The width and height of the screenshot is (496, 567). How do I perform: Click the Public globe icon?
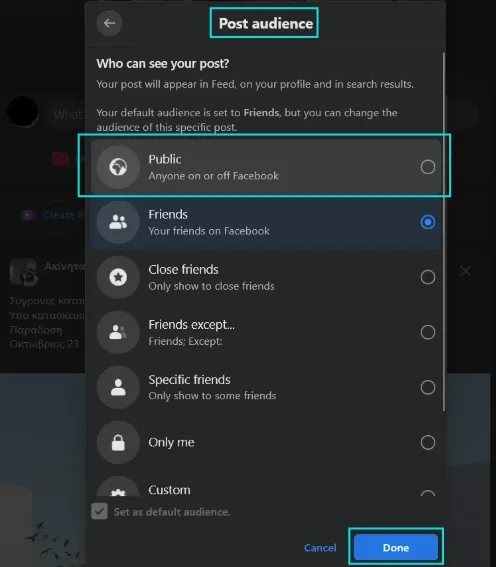pos(118,167)
